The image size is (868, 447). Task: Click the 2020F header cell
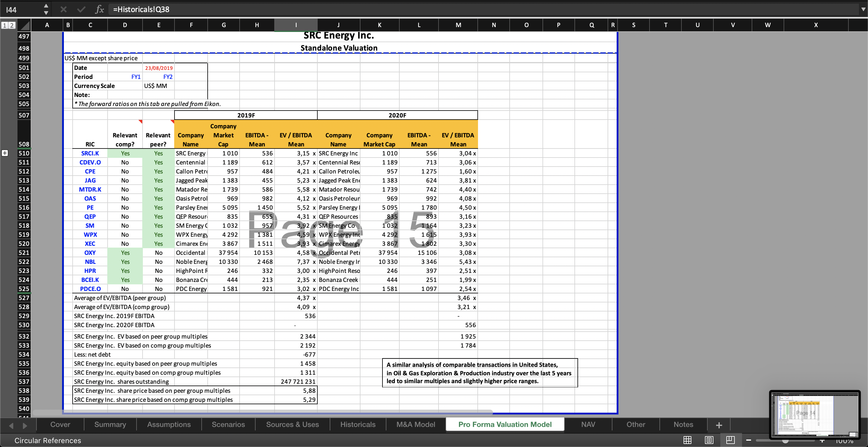[397, 115]
